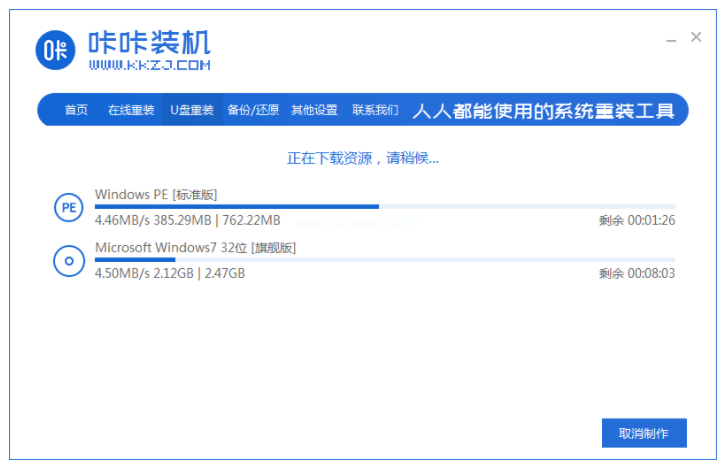
Task: Click the 正在下载资源 status message
Action: coord(362,158)
